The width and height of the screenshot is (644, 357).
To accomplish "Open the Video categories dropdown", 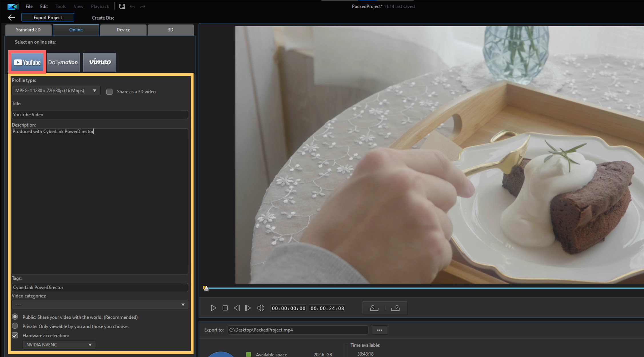I will click(x=100, y=305).
